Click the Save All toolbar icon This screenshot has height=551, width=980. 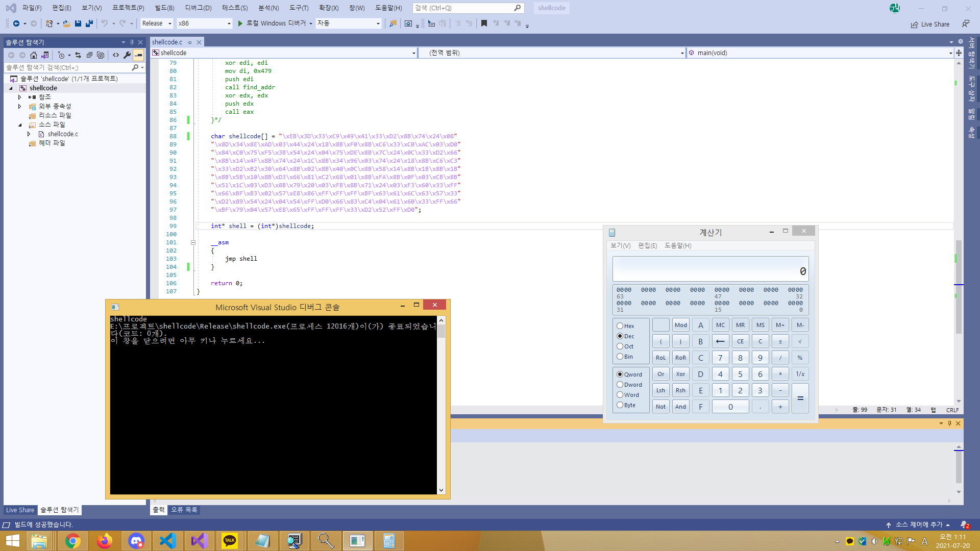point(89,23)
